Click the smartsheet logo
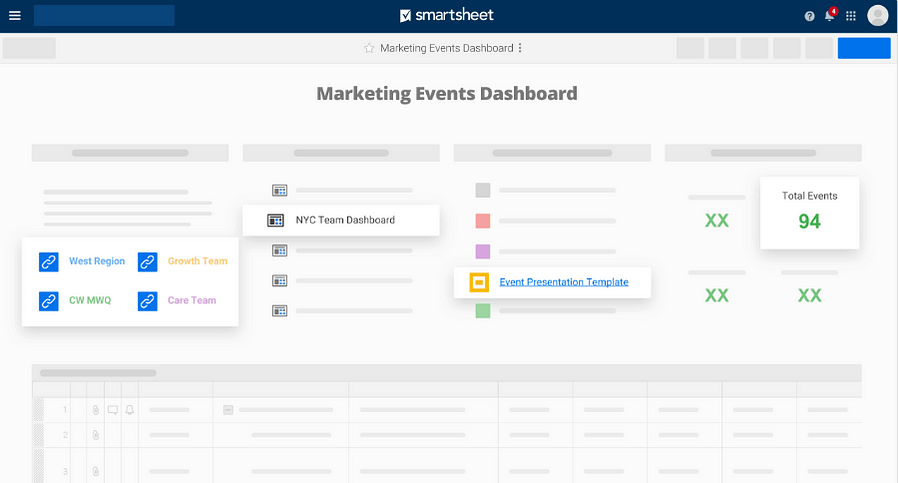 point(447,15)
